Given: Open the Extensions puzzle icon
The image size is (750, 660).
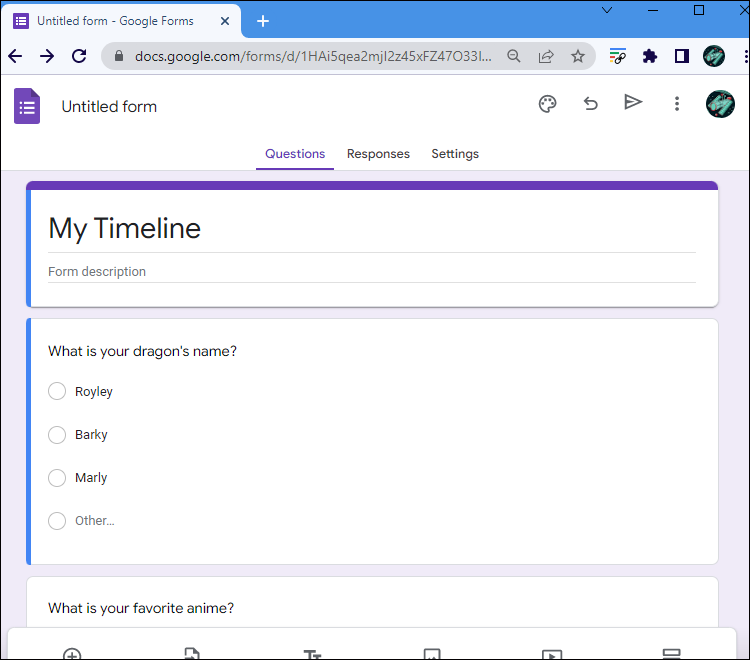Looking at the screenshot, I should click(x=650, y=56).
